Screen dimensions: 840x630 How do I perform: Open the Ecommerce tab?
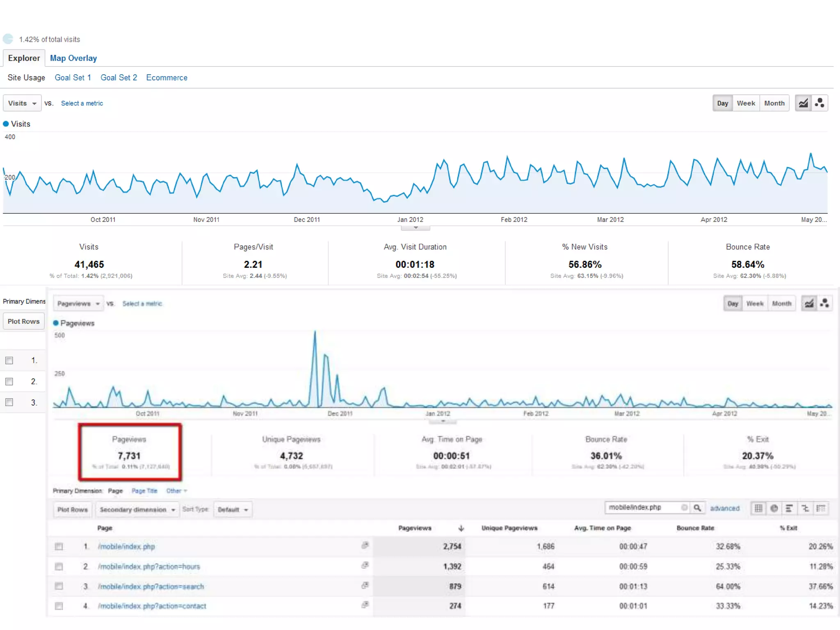167,78
